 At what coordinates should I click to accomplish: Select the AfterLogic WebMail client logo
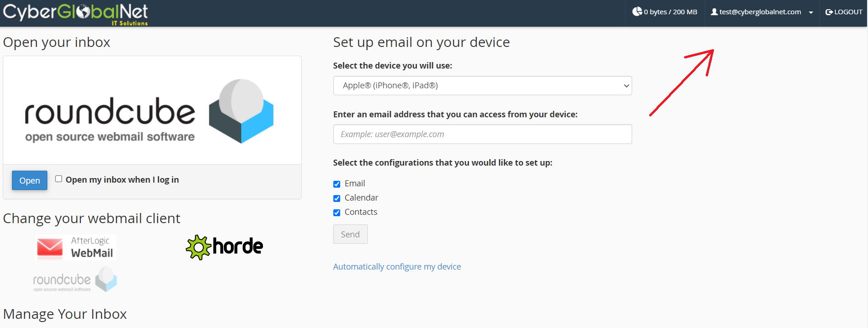click(x=76, y=247)
